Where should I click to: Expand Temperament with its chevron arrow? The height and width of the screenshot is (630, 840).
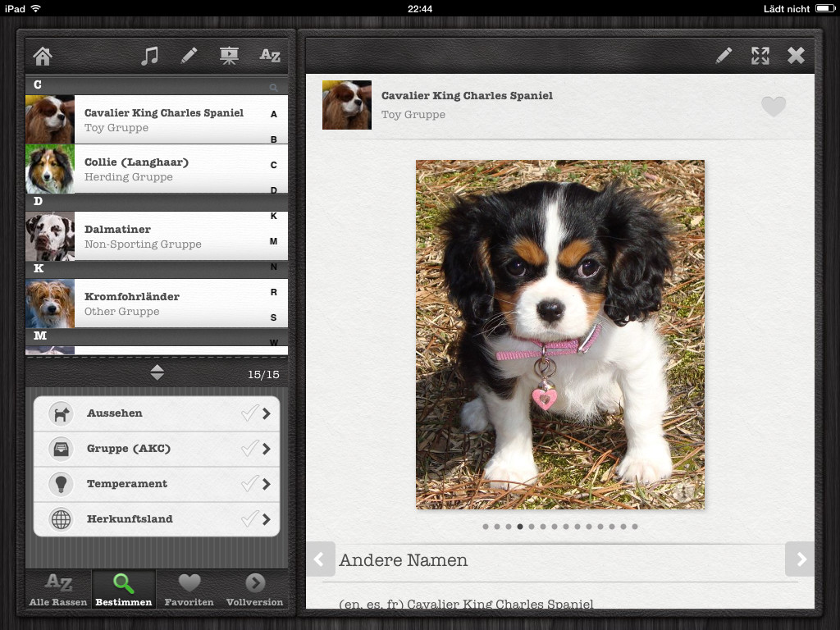267,484
